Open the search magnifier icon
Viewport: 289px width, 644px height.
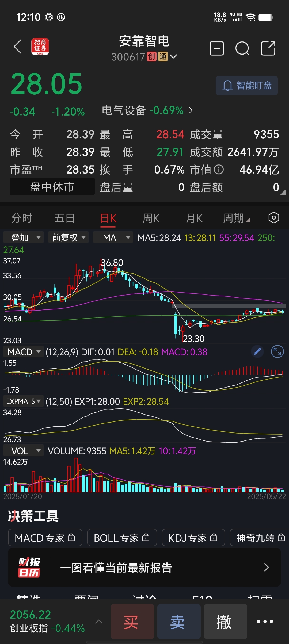pos(242,48)
